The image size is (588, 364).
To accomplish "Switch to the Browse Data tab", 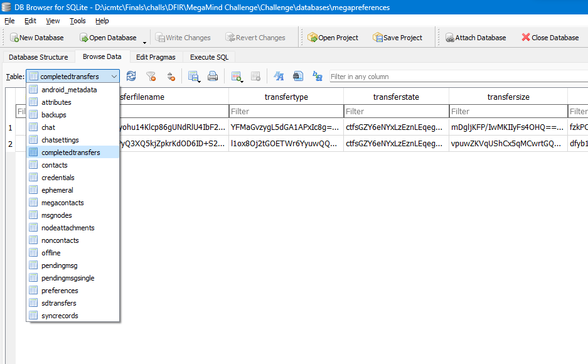I will click(x=102, y=56).
